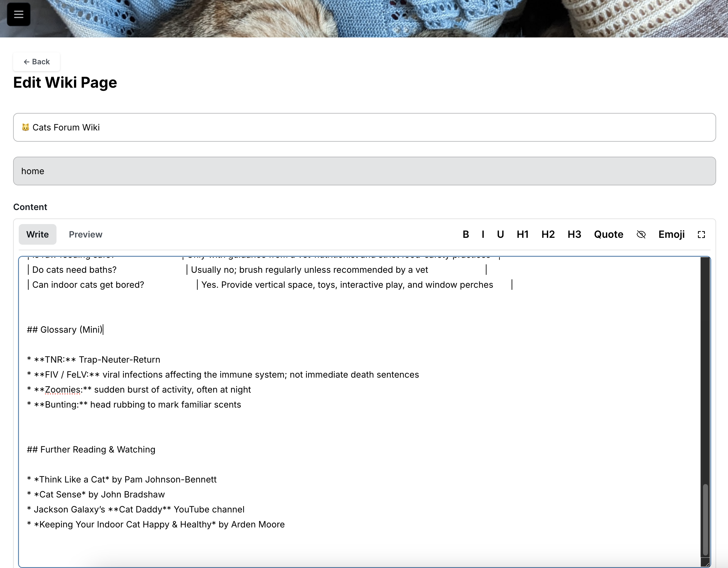Viewport: 728px width, 568px height.
Task: Click the Edit Wiki Page heading
Action: click(x=65, y=82)
